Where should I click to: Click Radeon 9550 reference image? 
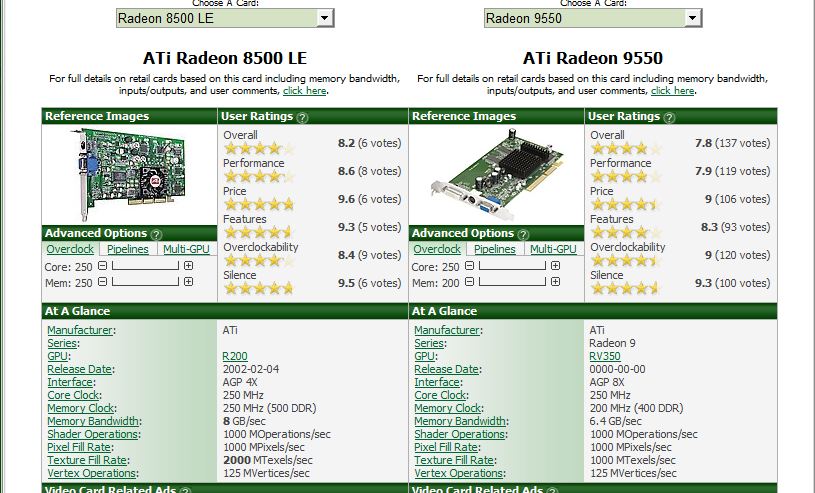(x=496, y=174)
